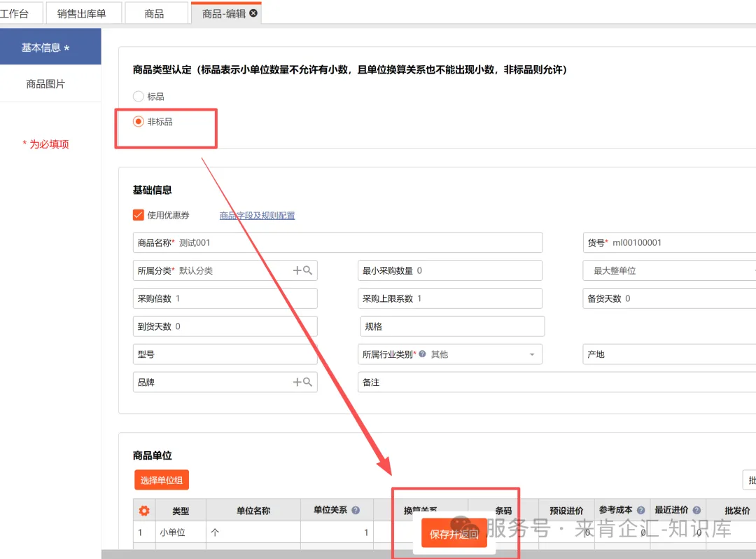Click the search icon in 所属分类 field

tap(307, 270)
